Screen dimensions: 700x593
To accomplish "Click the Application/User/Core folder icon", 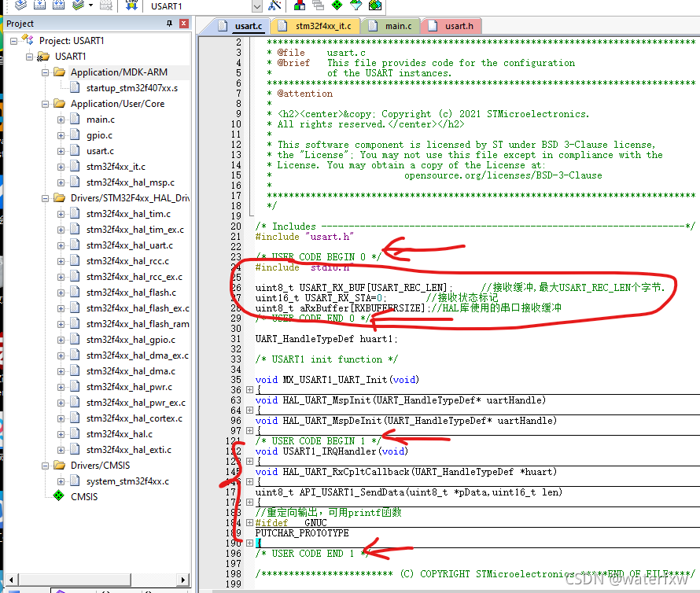I will pyautogui.click(x=59, y=104).
